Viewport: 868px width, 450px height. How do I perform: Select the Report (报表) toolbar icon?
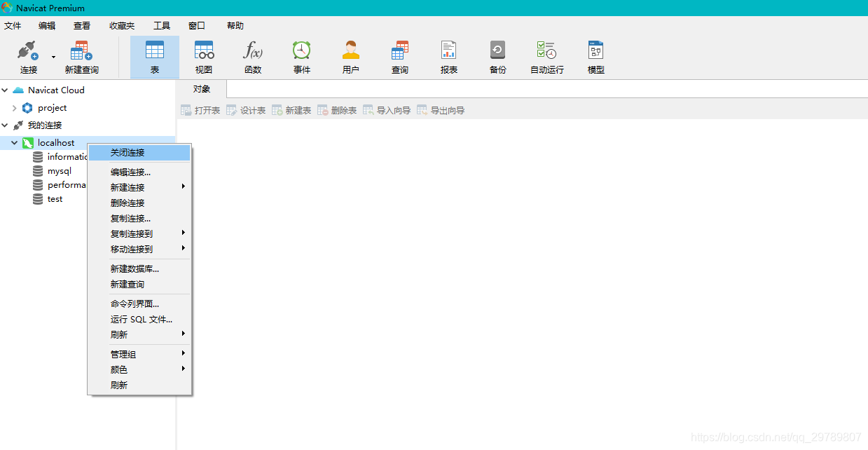click(x=449, y=50)
